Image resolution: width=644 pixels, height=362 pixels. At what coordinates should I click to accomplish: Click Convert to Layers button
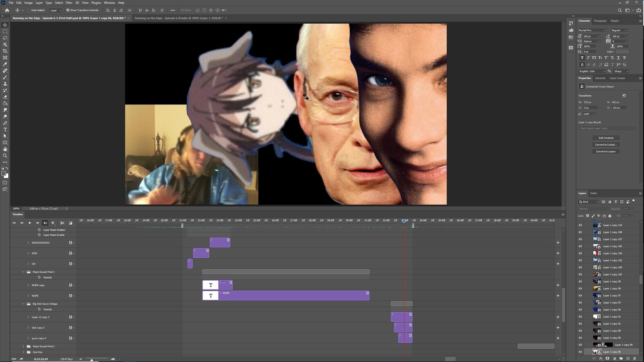pos(606,151)
